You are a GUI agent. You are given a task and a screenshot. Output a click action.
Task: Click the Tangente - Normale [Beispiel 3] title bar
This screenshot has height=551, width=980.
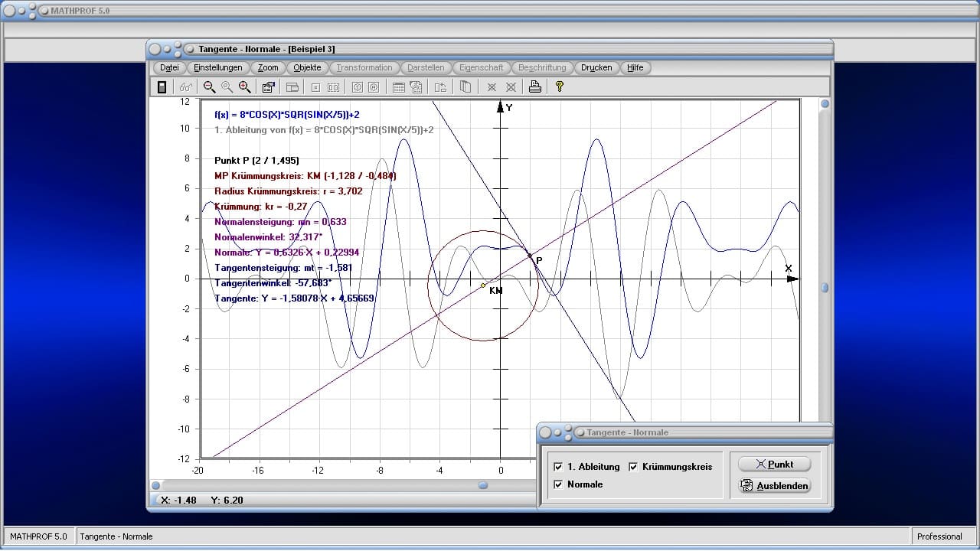point(489,49)
